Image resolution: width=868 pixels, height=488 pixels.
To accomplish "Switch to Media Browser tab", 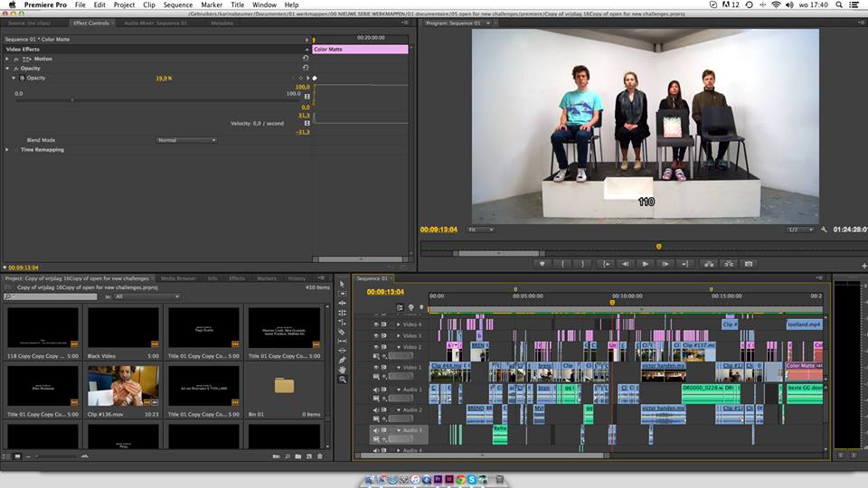I will [x=178, y=278].
